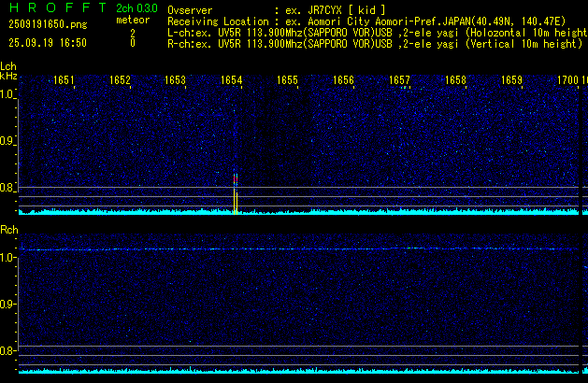Select the R-ch receiver description line
This screenshot has height=383, width=588.
tap(374, 43)
